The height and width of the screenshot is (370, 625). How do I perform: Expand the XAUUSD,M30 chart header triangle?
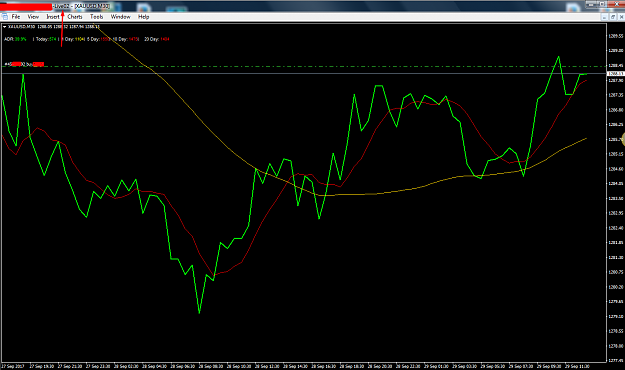[4, 27]
